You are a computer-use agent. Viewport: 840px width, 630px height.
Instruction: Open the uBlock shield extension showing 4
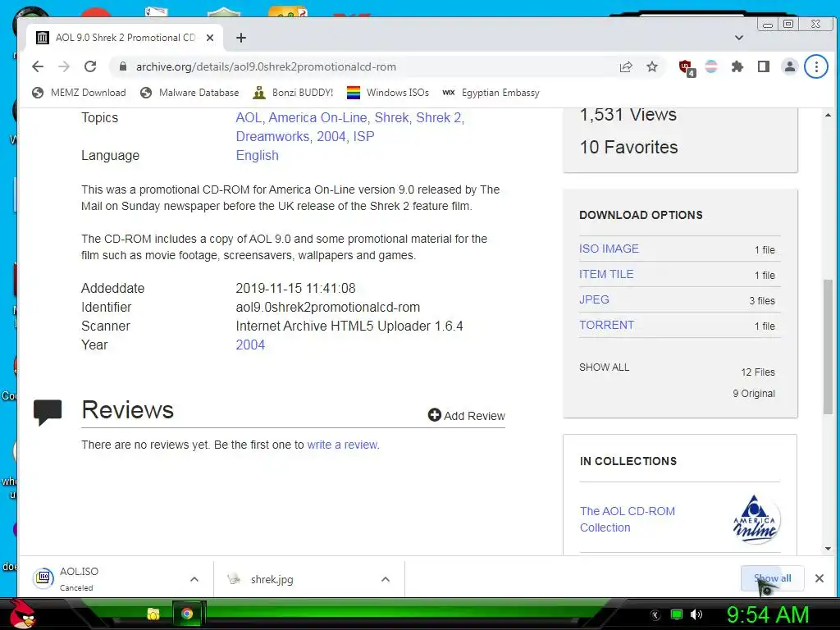(x=687, y=67)
